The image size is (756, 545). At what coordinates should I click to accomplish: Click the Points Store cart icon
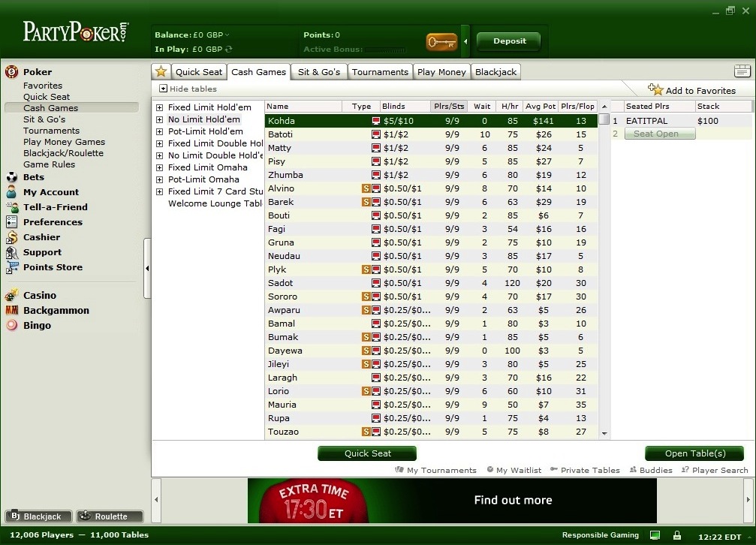(11, 267)
